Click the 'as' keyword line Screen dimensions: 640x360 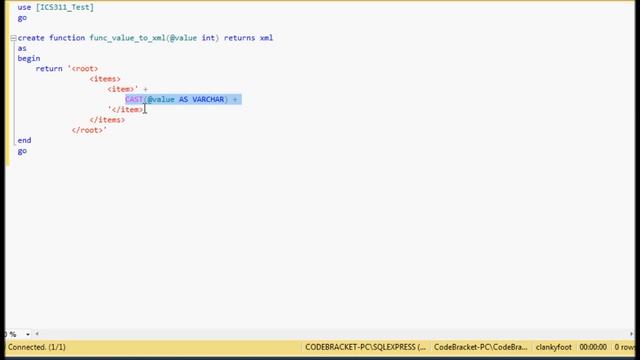point(22,48)
